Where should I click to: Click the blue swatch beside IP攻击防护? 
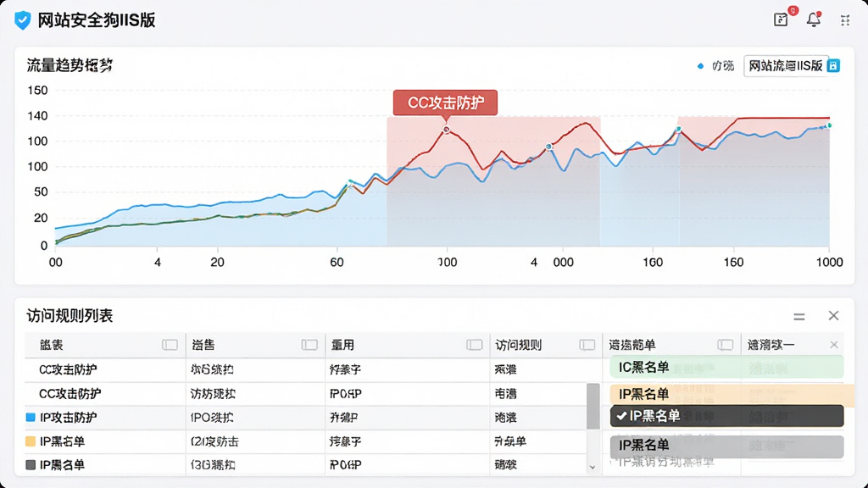point(31,417)
